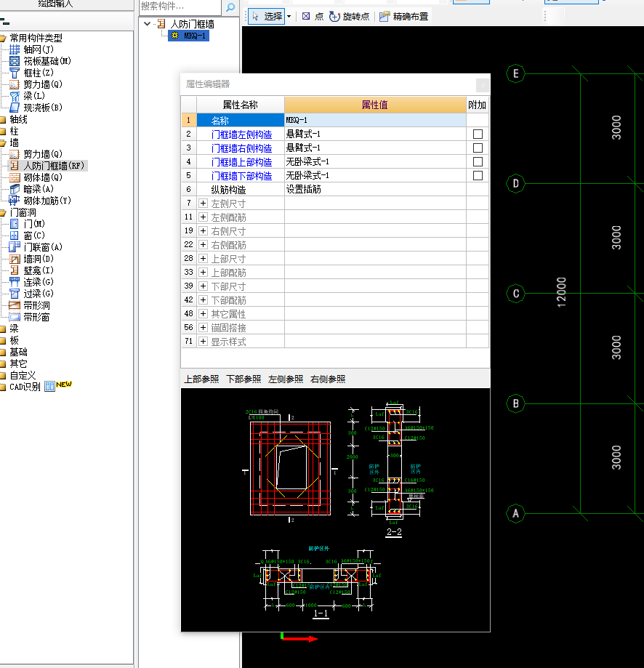Select the 连梁(G) icon
The image size is (644, 668).
[x=15, y=282]
